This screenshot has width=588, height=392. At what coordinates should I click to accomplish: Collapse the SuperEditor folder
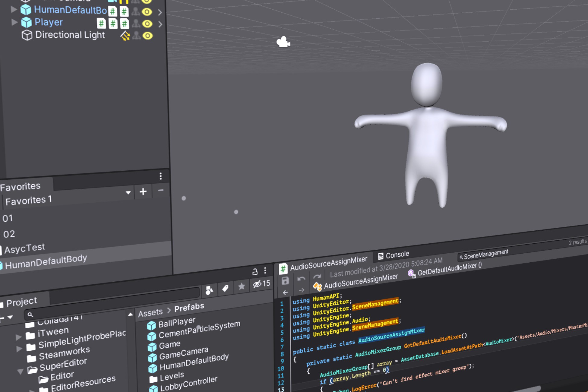click(x=20, y=371)
